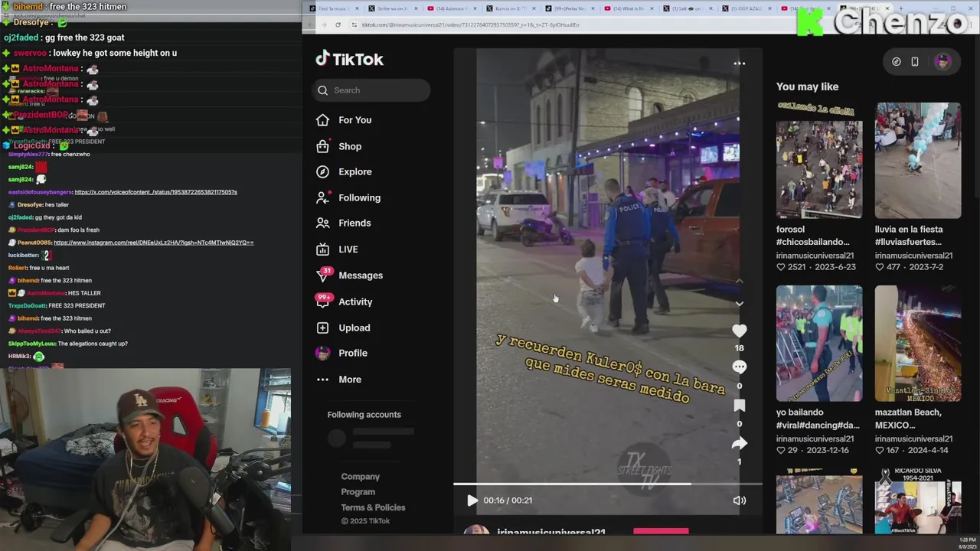
Task: Click the Upload plus icon
Action: pyautogui.click(x=323, y=328)
